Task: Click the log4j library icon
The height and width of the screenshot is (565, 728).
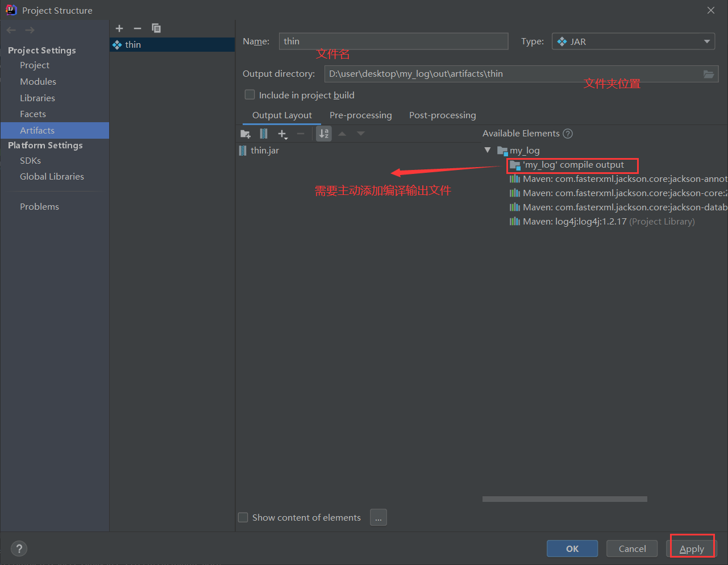Action: click(515, 222)
